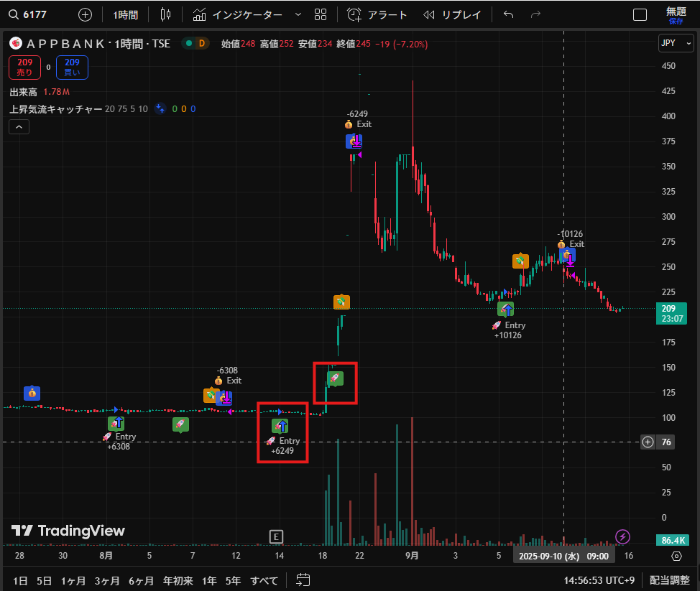Click the 209 買い buy button
Screen dimensions: 700x591
pyautogui.click(x=72, y=67)
